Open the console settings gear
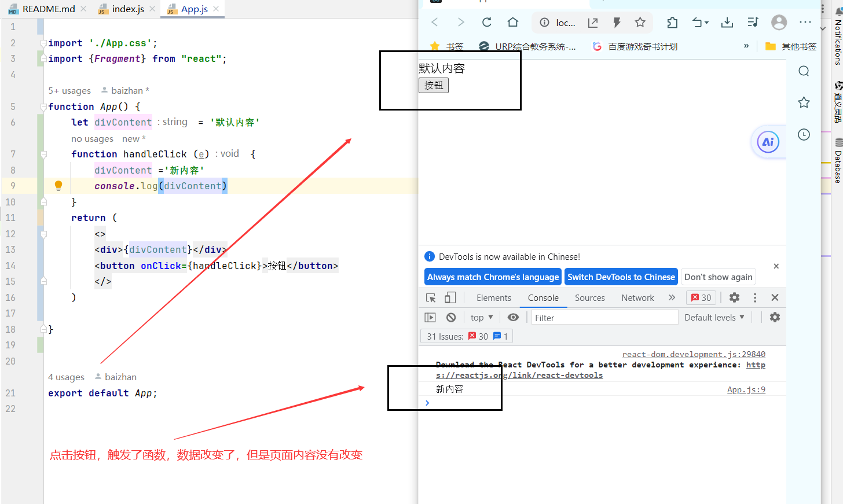The image size is (843, 504). click(775, 317)
